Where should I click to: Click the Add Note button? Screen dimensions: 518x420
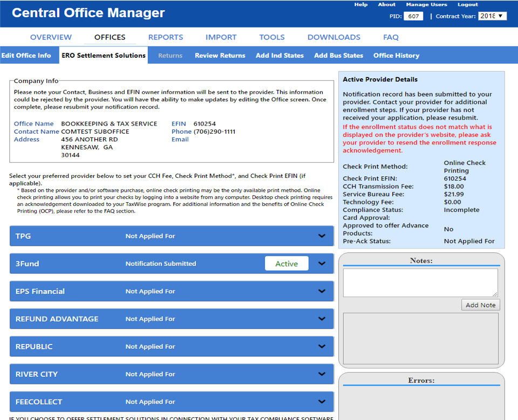[480, 305]
